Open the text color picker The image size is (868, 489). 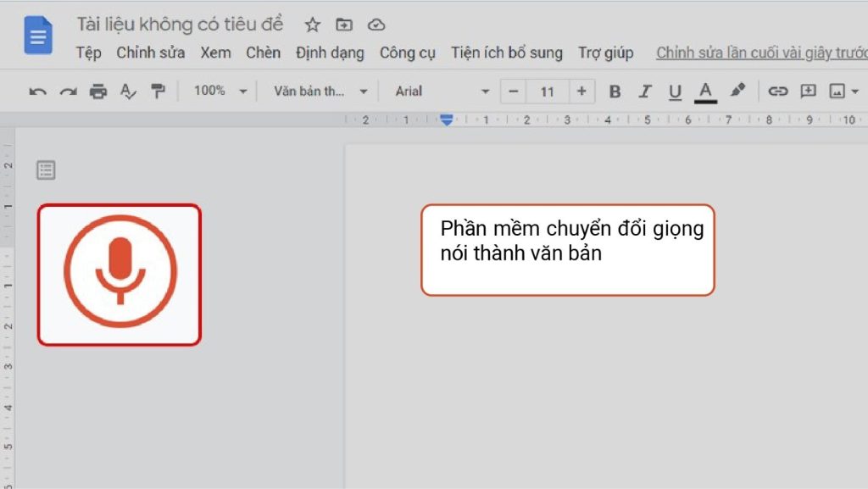(705, 92)
